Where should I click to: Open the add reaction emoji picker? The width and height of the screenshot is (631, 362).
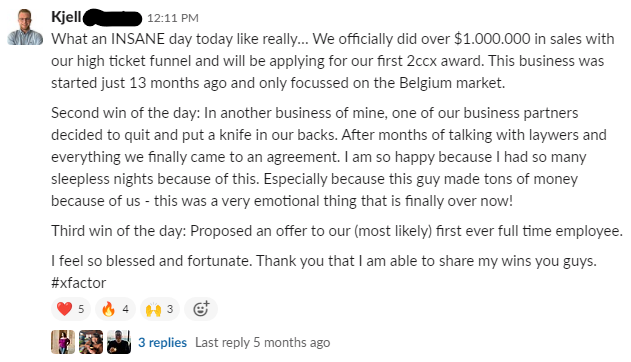pyautogui.click(x=201, y=309)
